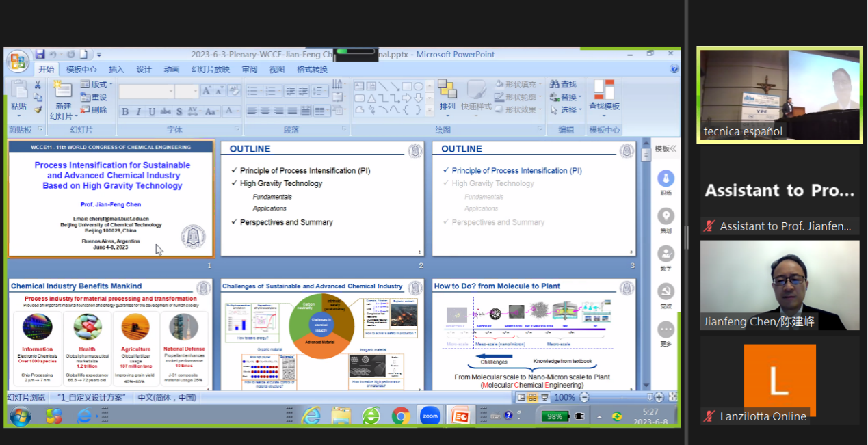Switch to the Insert (插入) ribbon tab
868x445 pixels.
tap(116, 69)
